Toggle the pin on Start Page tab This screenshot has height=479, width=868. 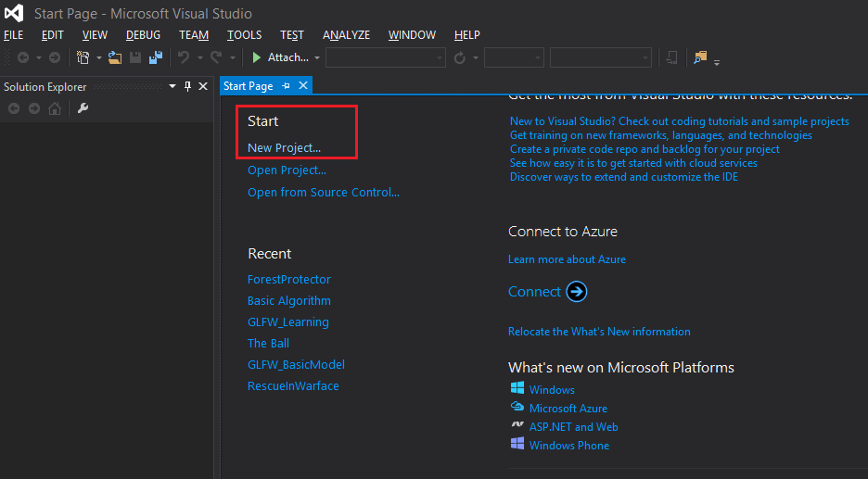point(286,86)
